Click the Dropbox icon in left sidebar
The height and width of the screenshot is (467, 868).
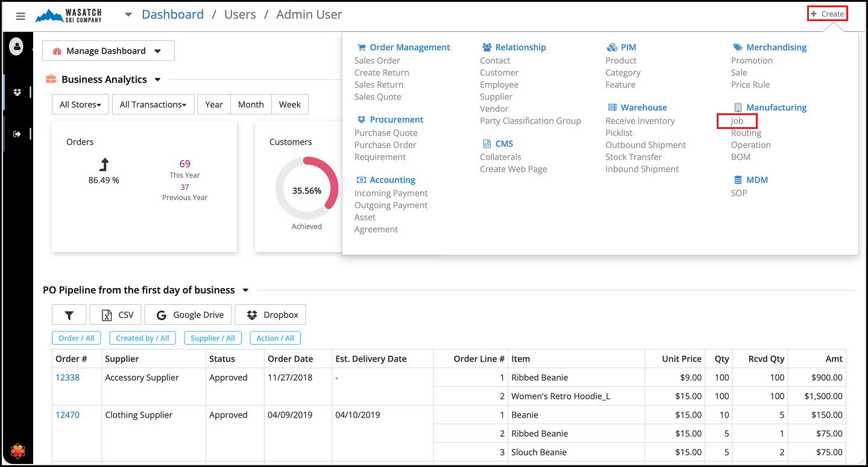pyautogui.click(x=17, y=92)
